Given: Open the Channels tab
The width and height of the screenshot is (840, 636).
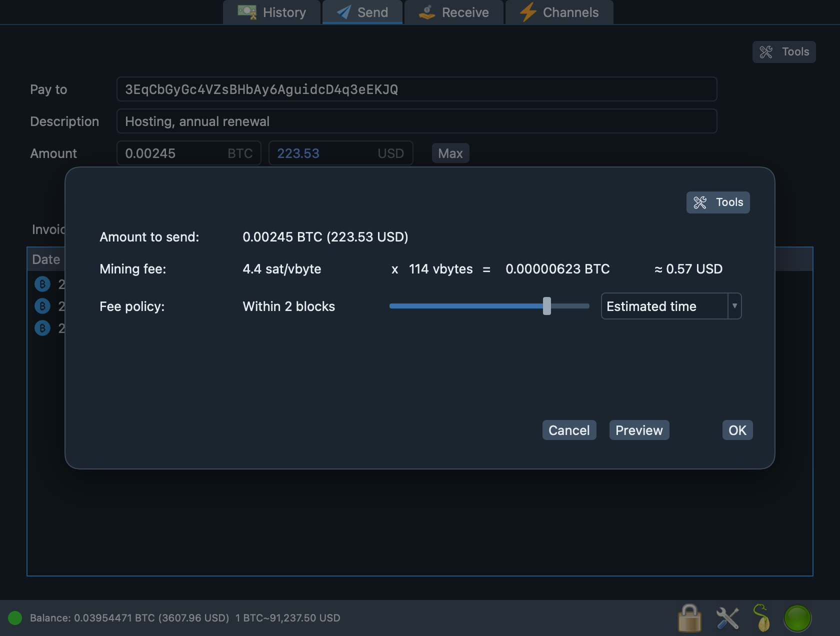Looking at the screenshot, I should click(559, 12).
